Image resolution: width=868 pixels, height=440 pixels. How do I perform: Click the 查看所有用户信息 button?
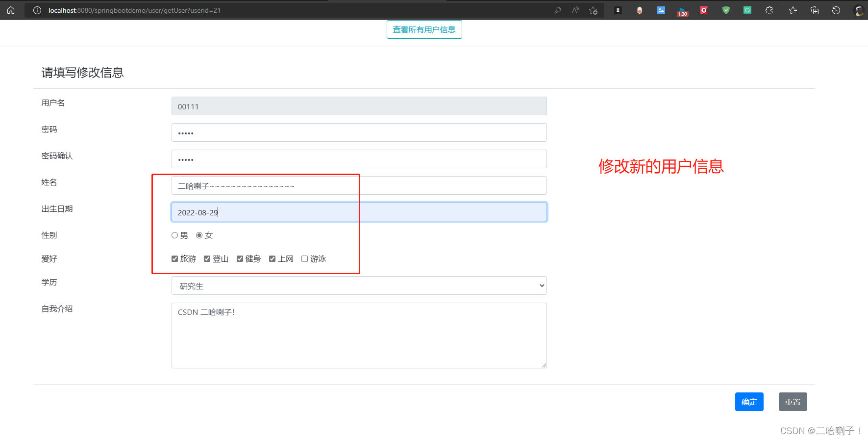coord(424,29)
